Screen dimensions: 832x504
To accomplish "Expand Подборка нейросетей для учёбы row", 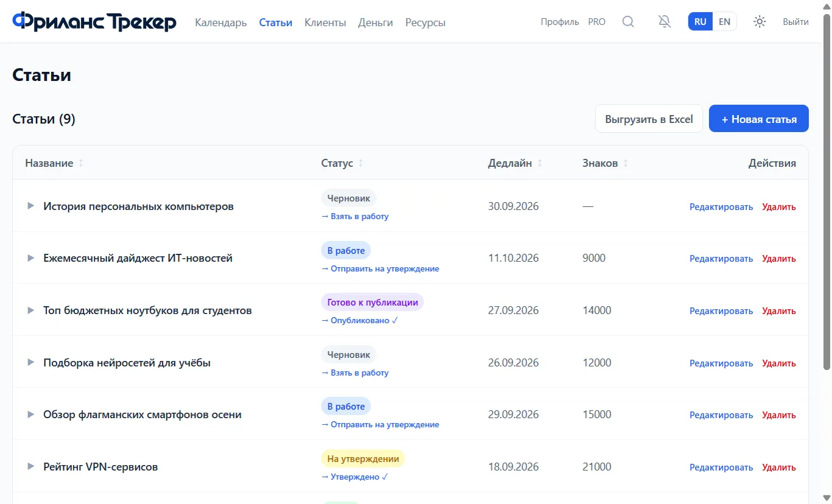I will pyautogui.click(x=30, y=363).
